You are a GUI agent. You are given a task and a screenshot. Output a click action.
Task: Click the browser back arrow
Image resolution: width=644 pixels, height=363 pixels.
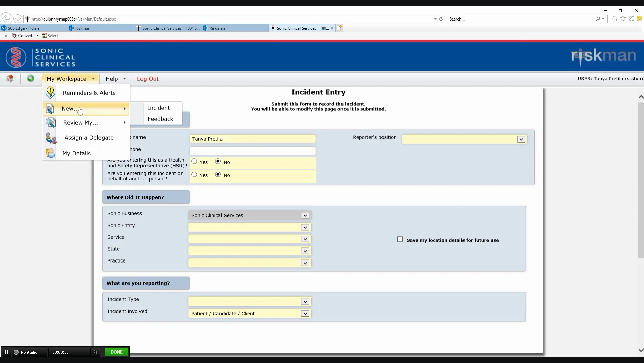click(x=6, y=19)
